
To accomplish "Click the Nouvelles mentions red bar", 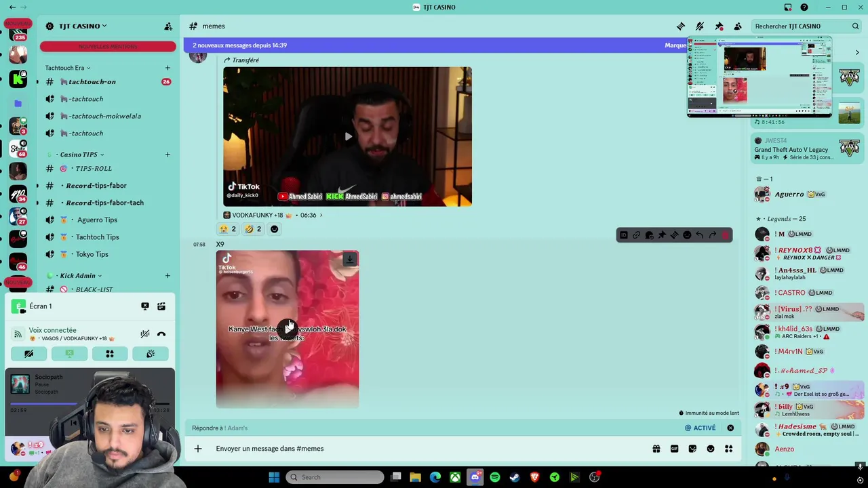I will [108, 46].
